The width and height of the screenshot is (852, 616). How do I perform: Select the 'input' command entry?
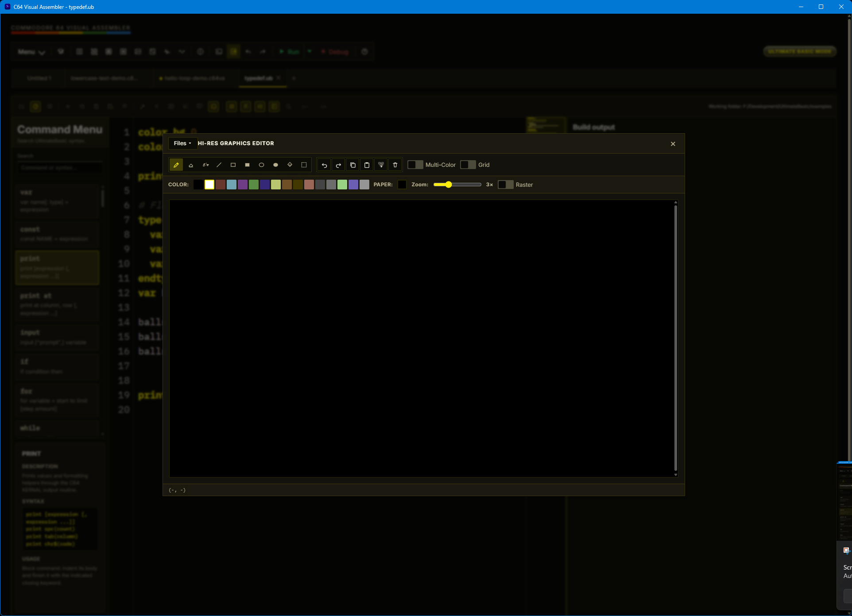(x=58, y=337)
